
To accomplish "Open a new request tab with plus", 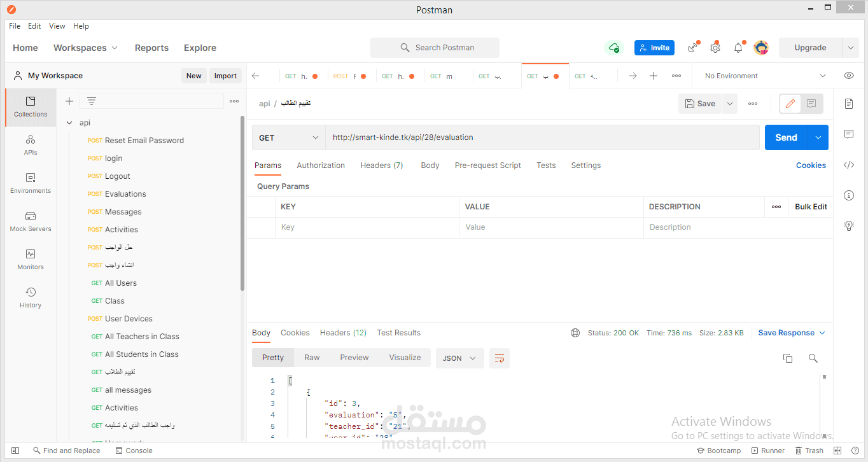I will click(654, 76).
